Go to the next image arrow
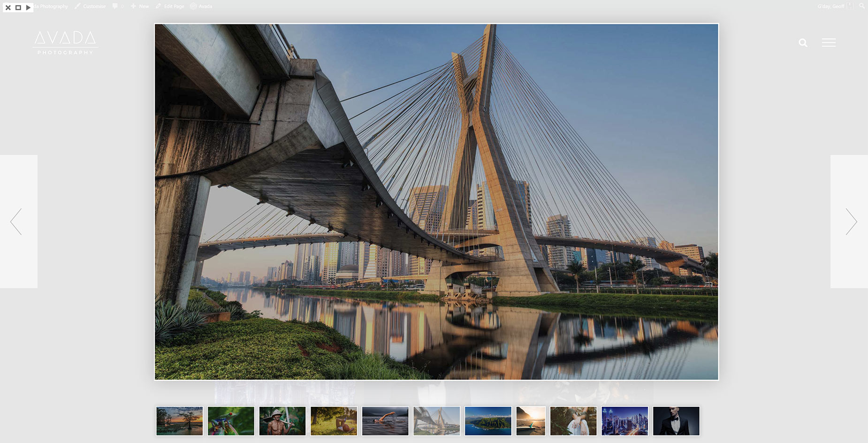This screenshot has width=868, height=443. tap(851, 221)
